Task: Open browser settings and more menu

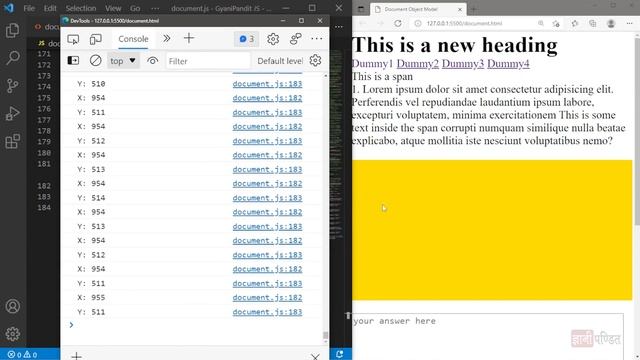Action: (x=629, y=24)
